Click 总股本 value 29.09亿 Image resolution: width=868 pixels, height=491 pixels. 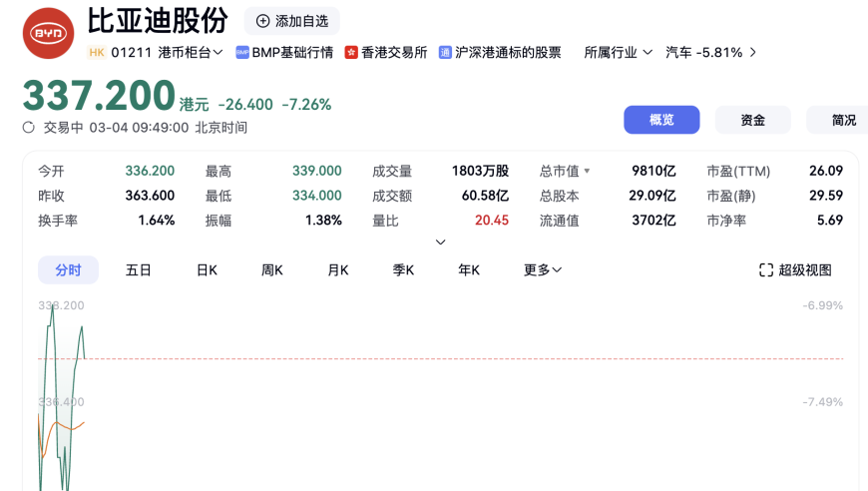click(652, 196)
